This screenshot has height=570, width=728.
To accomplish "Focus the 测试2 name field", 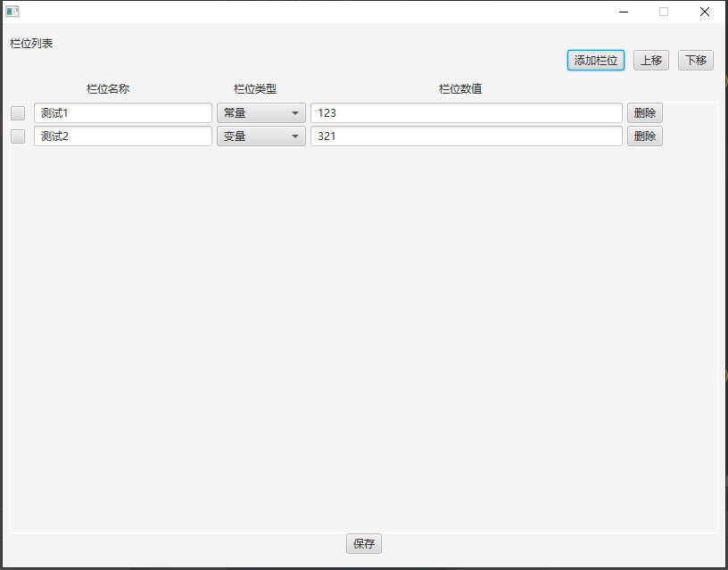I will [123, 136].
